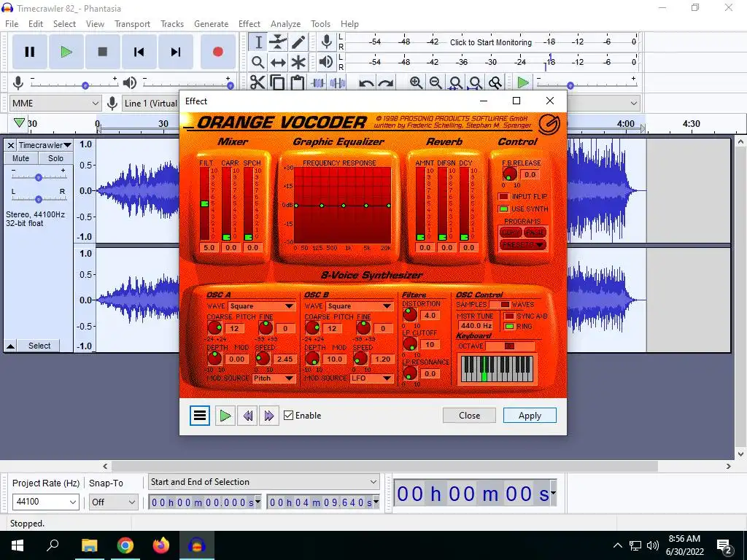This screenshot has width=747, height=560.
Task: Click the Fit Selection zoom icon
Action: coord(455,83)
